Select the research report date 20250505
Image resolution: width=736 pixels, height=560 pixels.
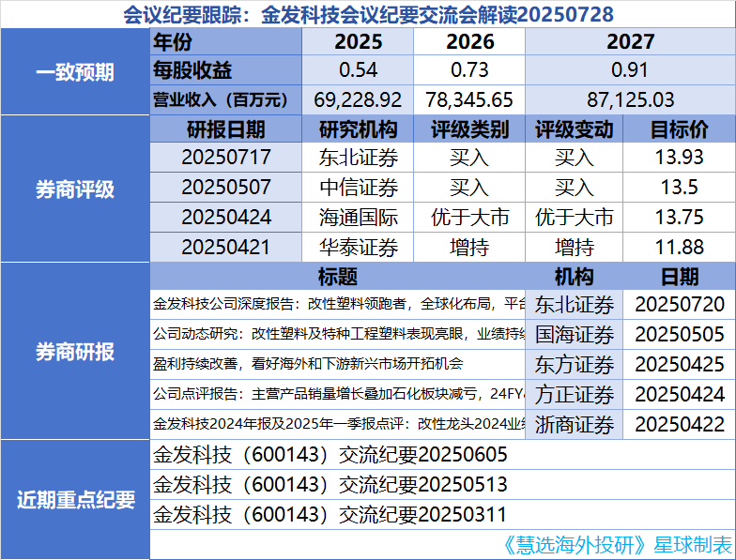click(680, 334)
